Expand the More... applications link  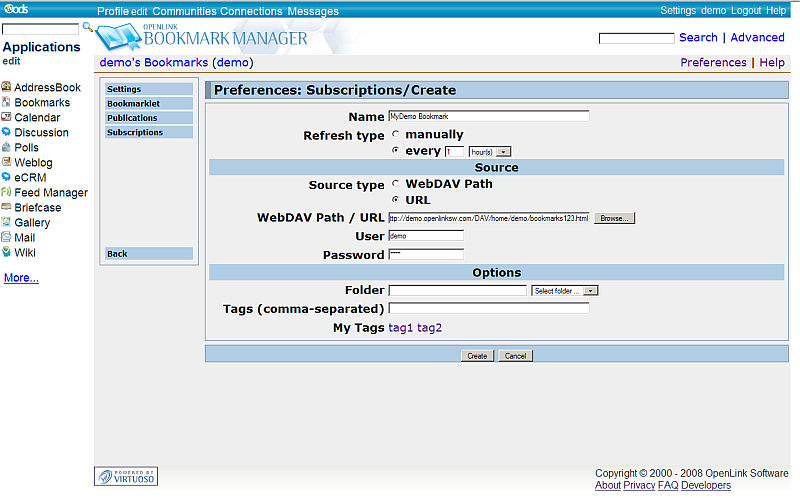click(21, 278)
